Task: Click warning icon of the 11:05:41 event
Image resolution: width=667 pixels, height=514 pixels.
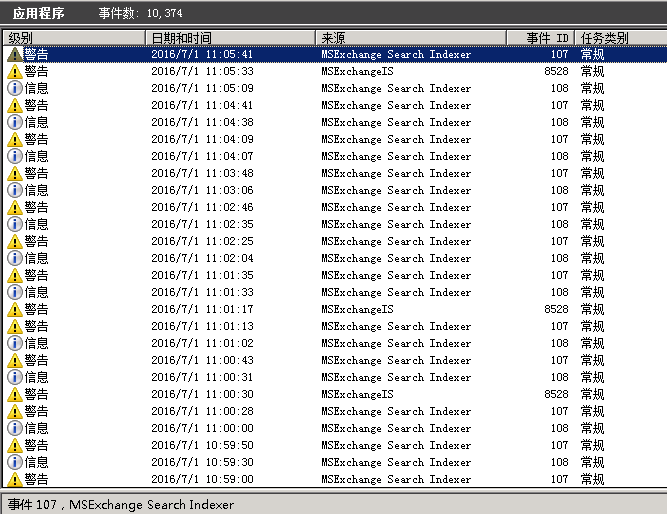Action: coord(14,55)
